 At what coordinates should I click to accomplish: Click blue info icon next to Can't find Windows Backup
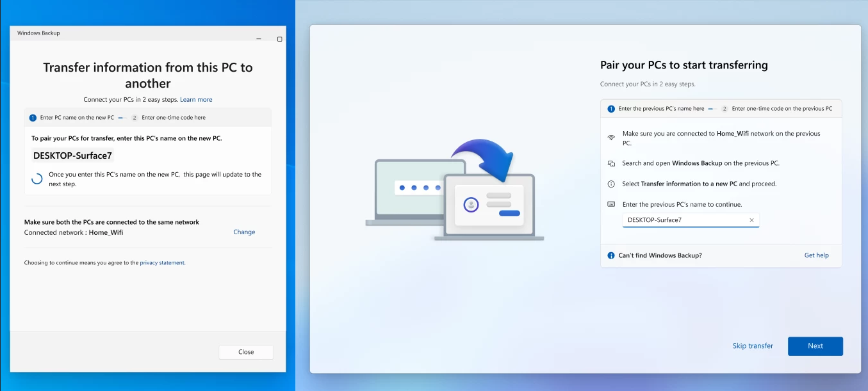tap(611, 256)
